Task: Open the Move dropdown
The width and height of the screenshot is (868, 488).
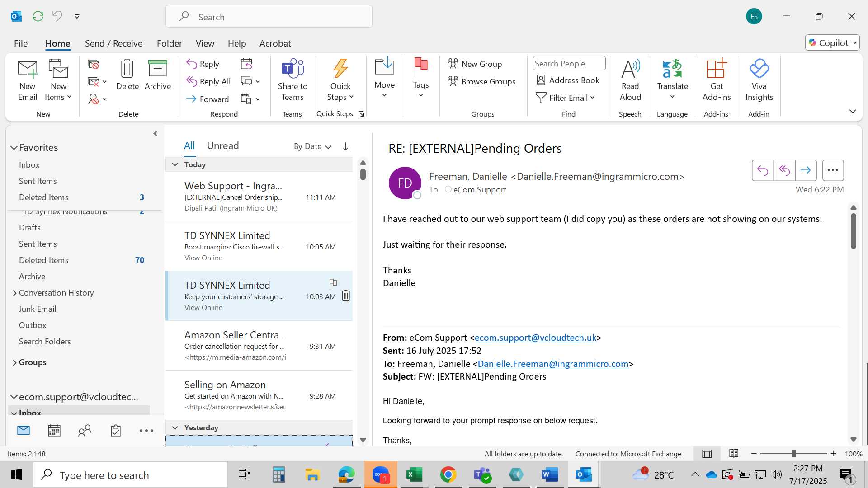Action: pyautogui.click(x=384, y=78)
